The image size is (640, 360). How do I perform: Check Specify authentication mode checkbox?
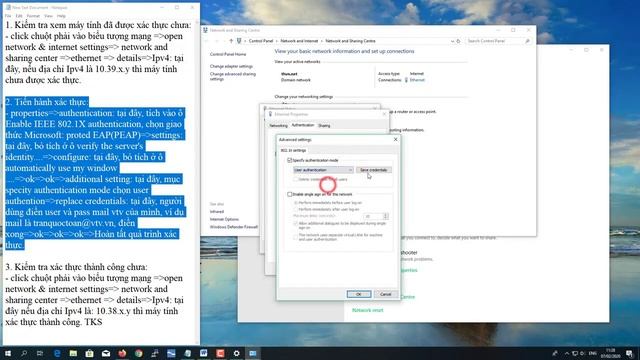(x=289, y=160)
